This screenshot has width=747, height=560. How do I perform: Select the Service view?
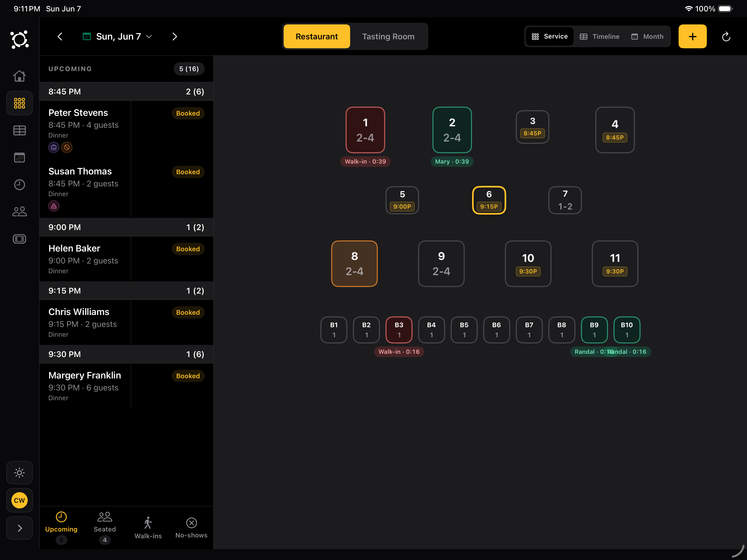(549, 36)
